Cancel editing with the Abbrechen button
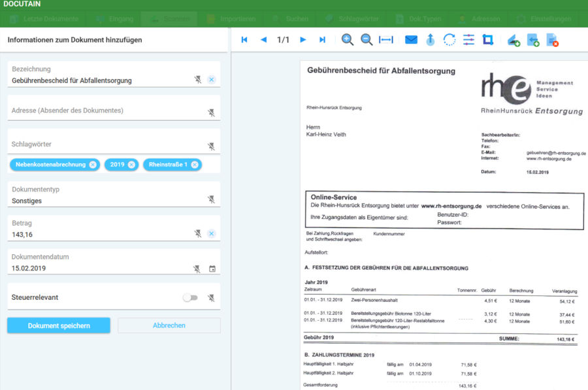This screenshot has height=390, width=588. (x=169, y=325)
